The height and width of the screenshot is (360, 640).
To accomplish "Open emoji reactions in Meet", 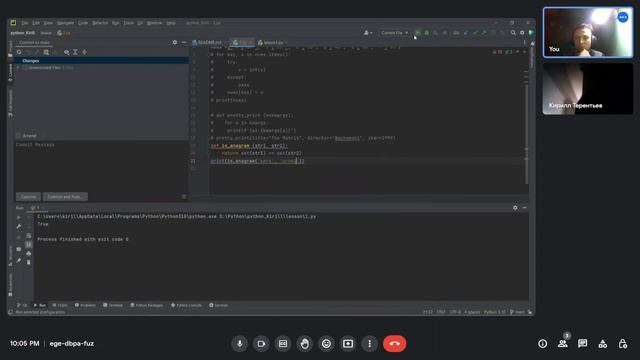I will pos(326,344).
